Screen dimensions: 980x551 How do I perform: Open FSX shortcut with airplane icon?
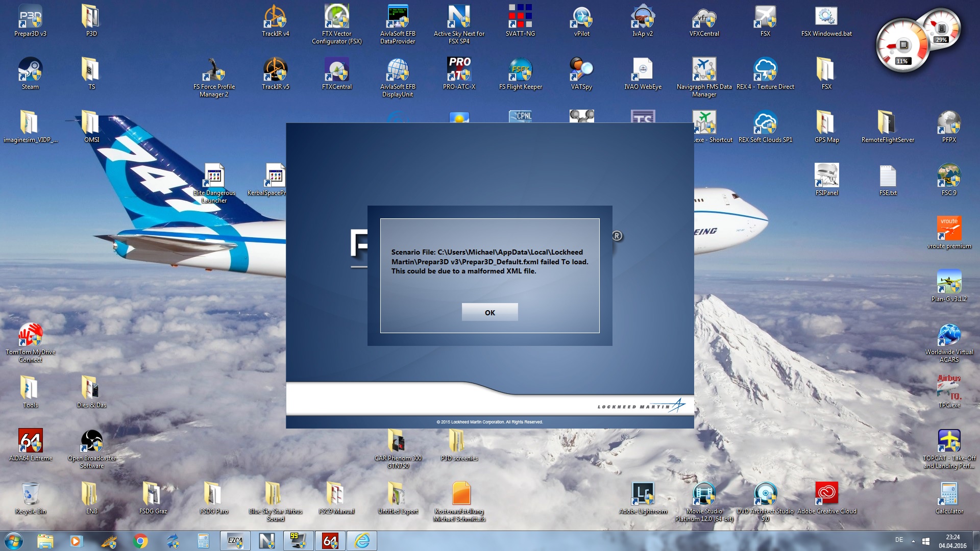(765, 20)
